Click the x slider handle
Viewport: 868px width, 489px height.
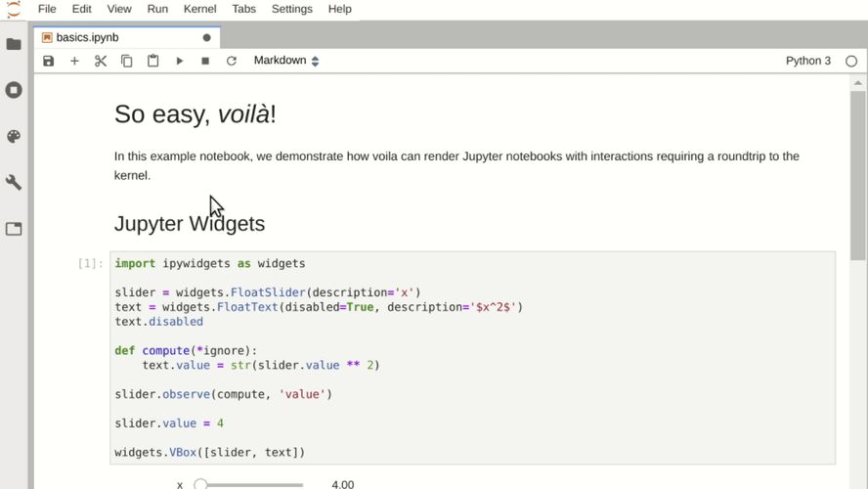pos(200,484)
